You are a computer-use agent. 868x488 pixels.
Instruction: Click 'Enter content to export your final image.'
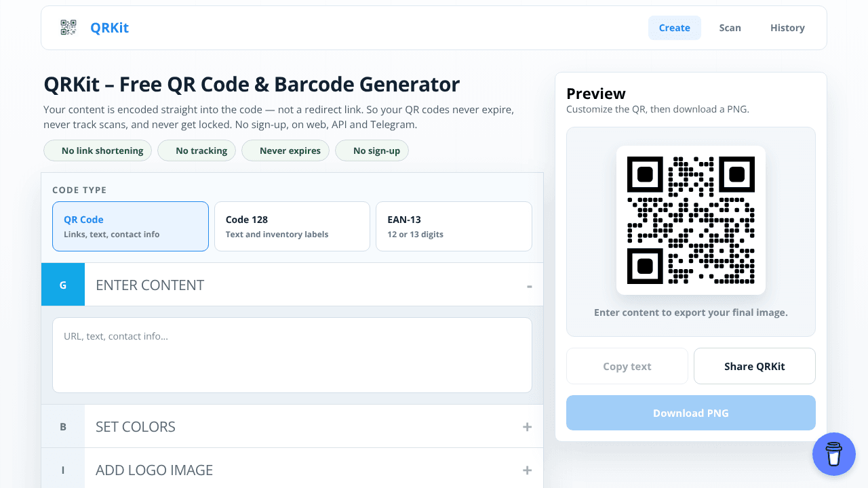pyautogui.click(x=691, y=312)
